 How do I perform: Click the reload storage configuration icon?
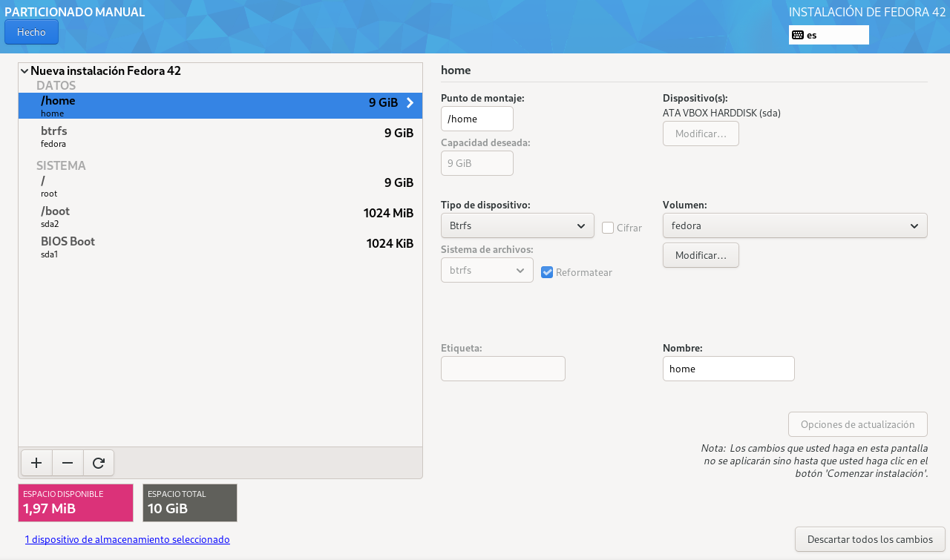(98, 463)
